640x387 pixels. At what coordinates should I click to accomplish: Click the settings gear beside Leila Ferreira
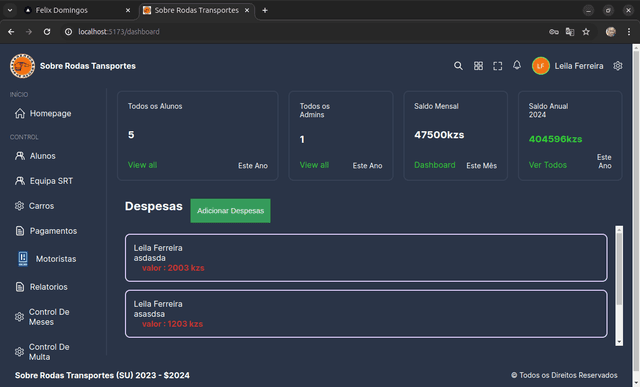point(618,66)
